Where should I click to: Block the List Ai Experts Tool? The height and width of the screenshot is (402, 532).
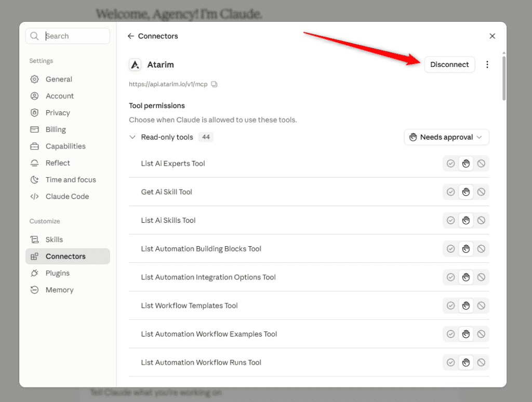click(481, 164)
